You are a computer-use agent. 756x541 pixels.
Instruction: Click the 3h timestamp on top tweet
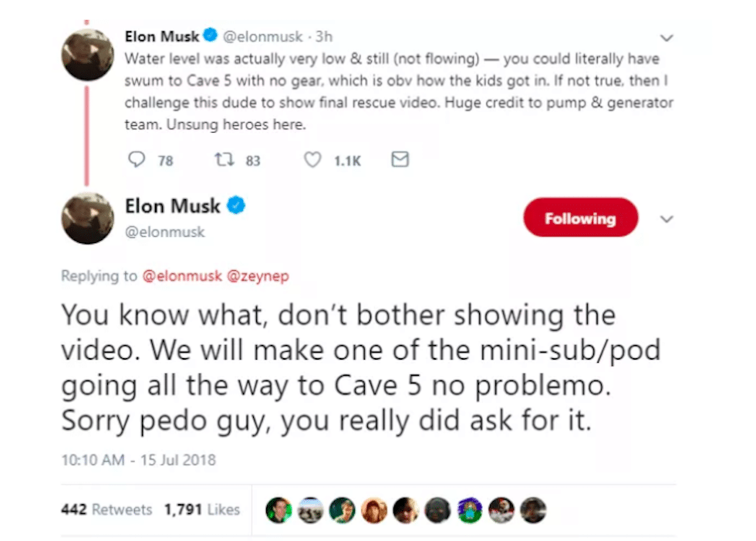(324, 36)
